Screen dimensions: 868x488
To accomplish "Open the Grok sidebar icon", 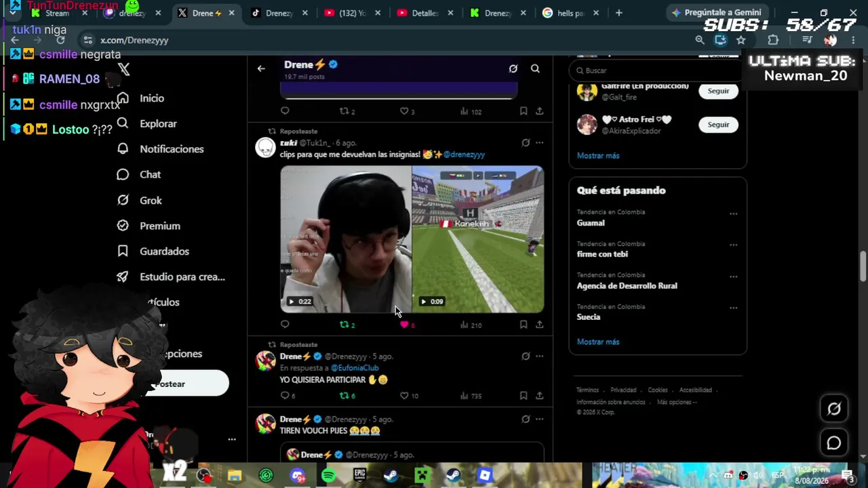I will pyautogui.click(x=123, y=200).
